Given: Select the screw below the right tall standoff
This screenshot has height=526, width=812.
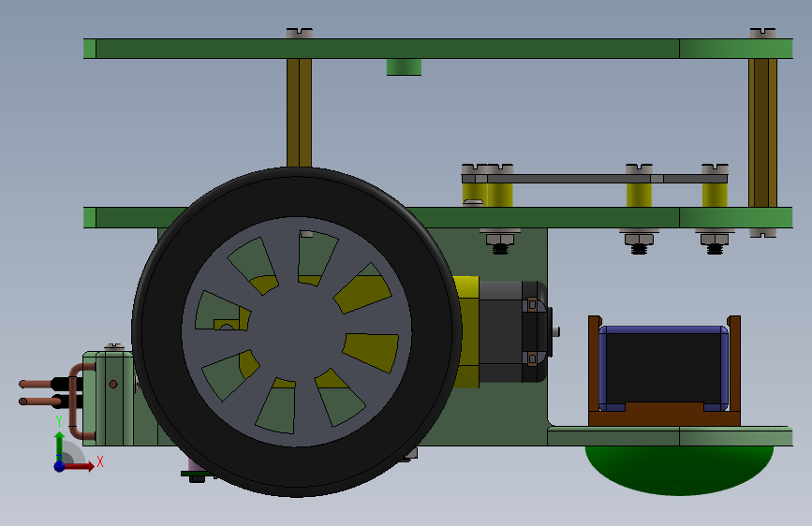Looking at the screenshot, I should (x=762, y=233).
